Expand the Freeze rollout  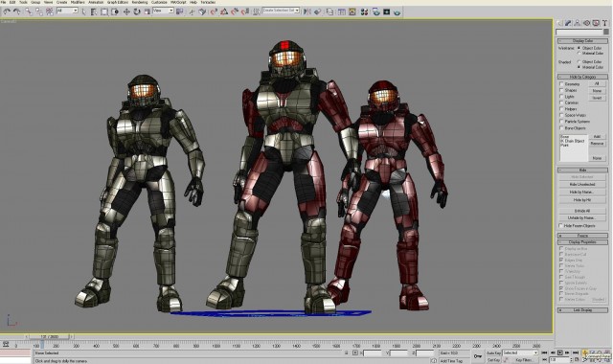point(582,236)
